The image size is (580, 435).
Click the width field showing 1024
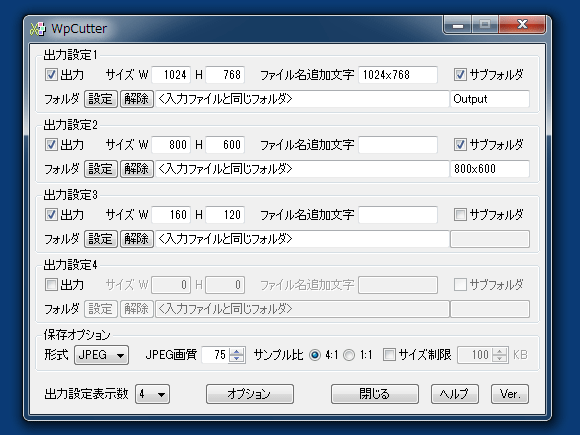[171, 75]
